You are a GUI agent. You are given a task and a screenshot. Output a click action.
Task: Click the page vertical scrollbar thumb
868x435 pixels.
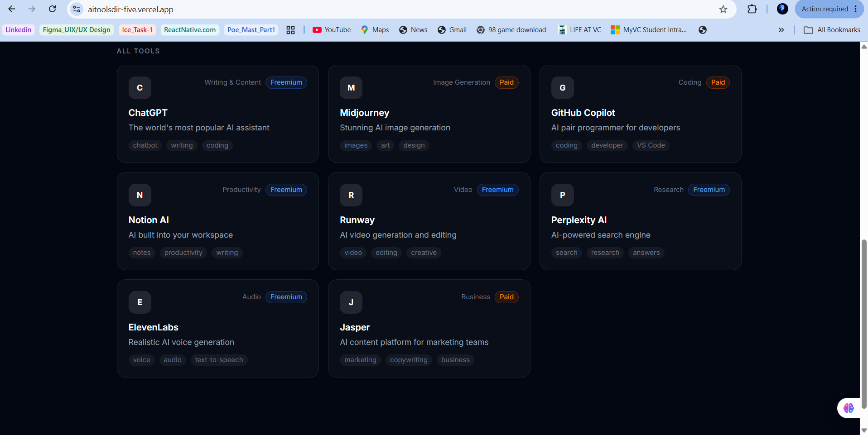point(864,324)
